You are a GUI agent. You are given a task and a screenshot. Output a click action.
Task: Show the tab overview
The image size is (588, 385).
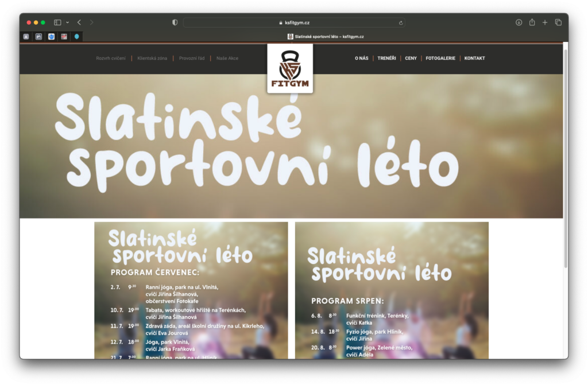click(x=558, y=22)
